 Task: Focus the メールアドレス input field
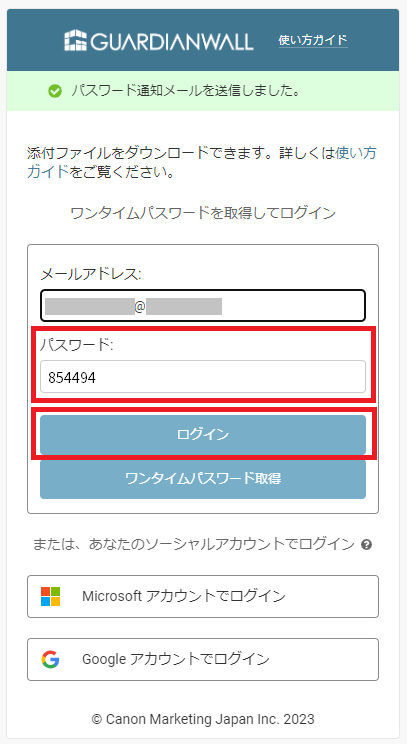click(203, 305)
